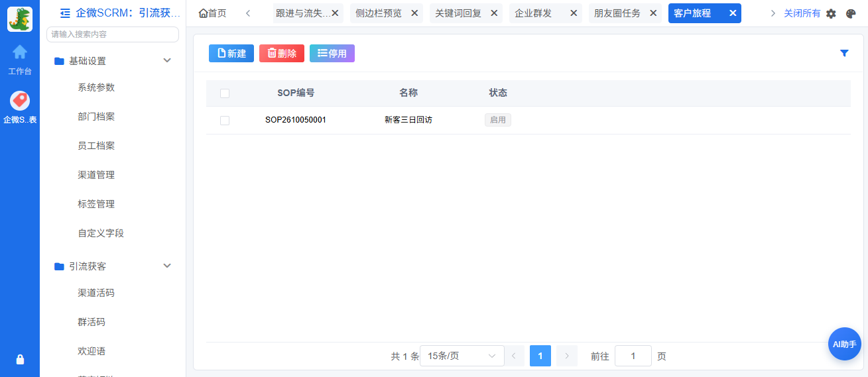This screenshot has width=868, height=377.
Task: Open 渠道活码 menu item
Action: click(x=96, y=293)
